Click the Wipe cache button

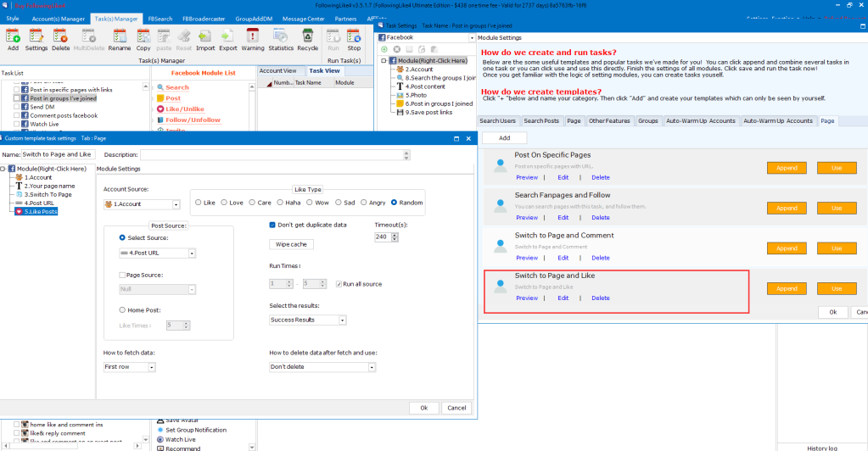pyautogui.click(x=291, y=244)
